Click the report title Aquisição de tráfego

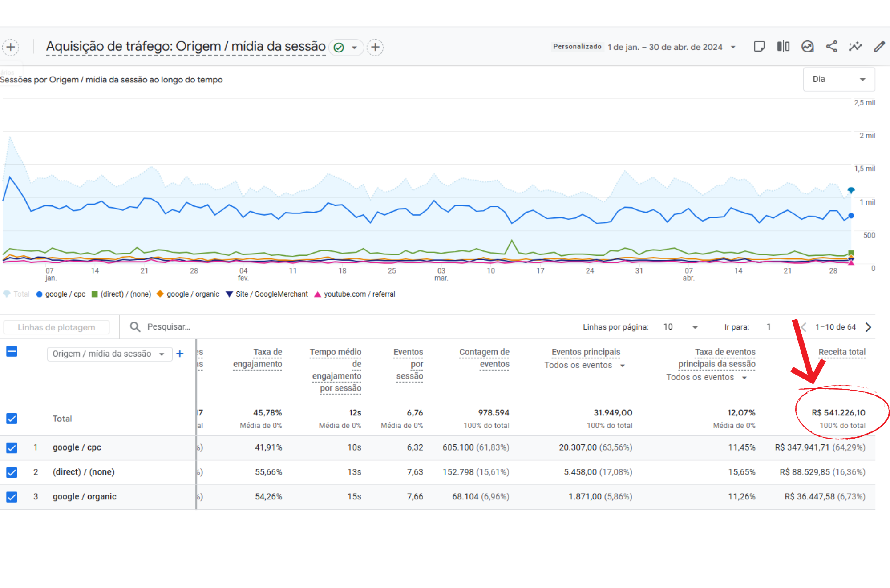[186, 47]
